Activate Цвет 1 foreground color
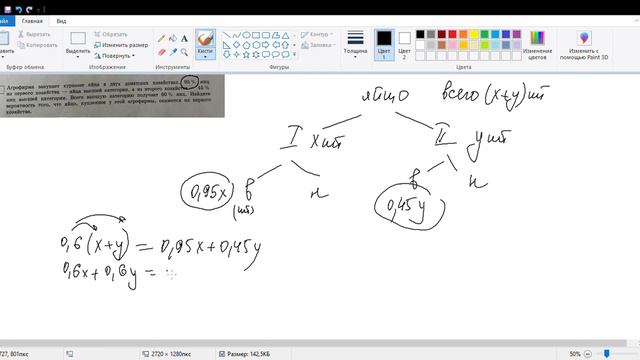Image resolution: width=640 pixels, height=360 pixels. point(384,45)
